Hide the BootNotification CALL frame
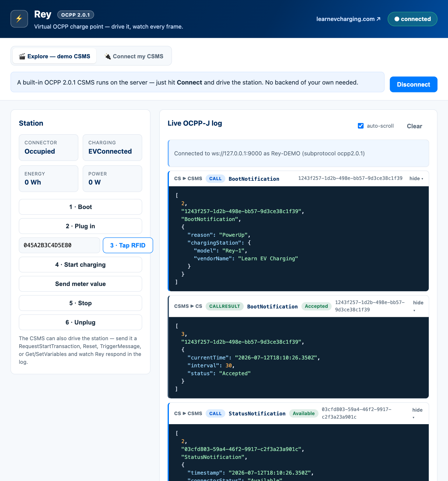Image resolution: width=448 pixels, height=481 pixels. pos(416,178)
